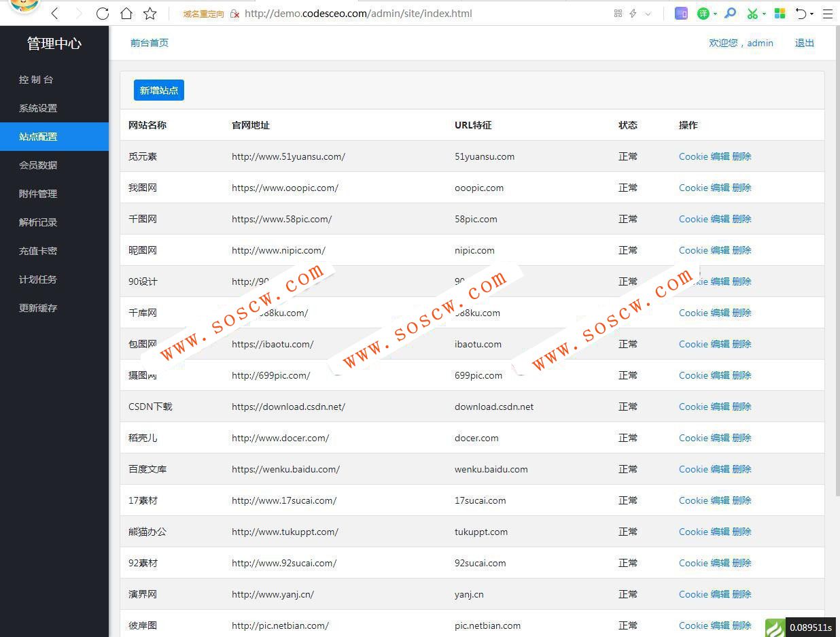Open 充值卡密 in the sidebar
This screenshot has width=840, height=637.
54,251
